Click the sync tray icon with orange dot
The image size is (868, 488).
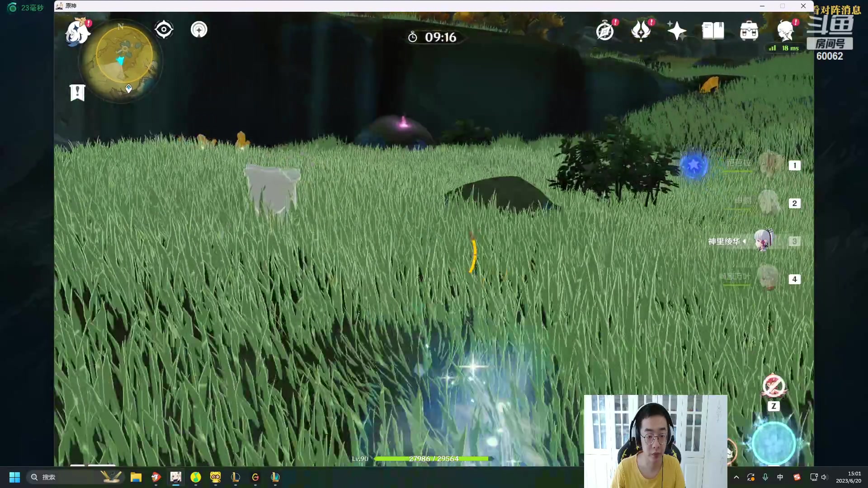pyautogui.click(x=751, y=477)
